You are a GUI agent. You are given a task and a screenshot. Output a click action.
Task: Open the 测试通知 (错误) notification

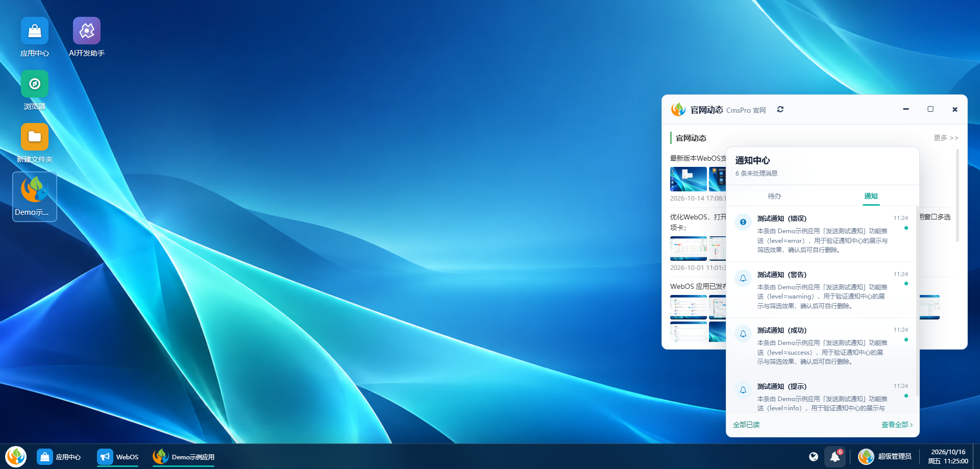(x=822, y=234)
